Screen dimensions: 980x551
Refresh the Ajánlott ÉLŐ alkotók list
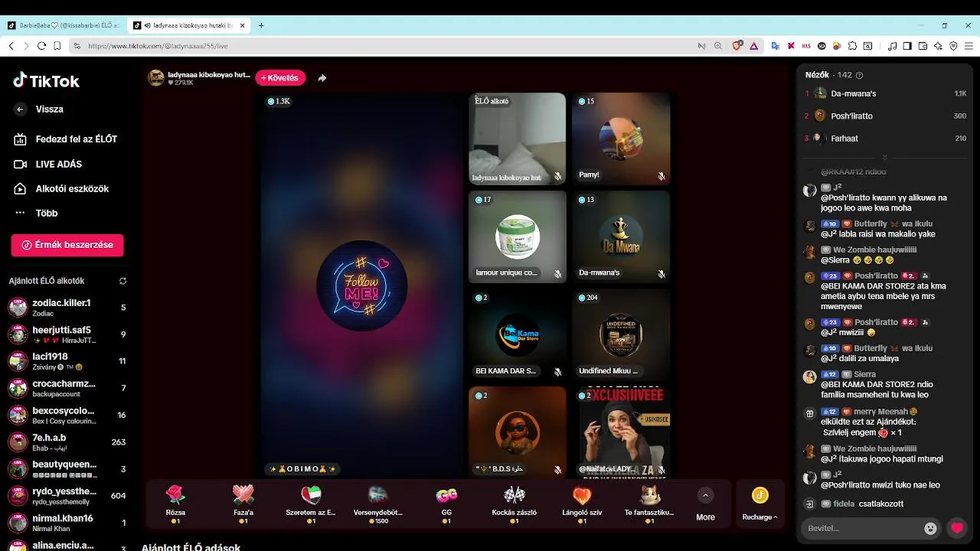point(122,281)
